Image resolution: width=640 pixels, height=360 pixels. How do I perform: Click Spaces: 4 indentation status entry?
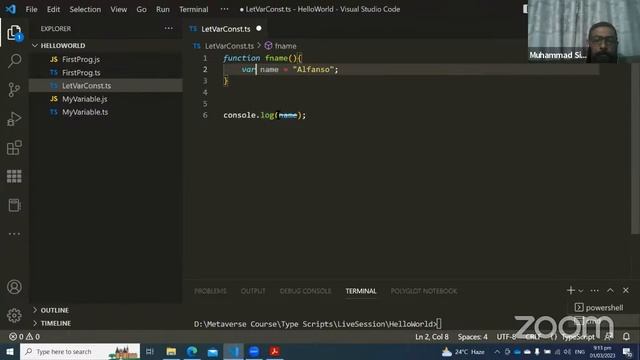[472, 337]
